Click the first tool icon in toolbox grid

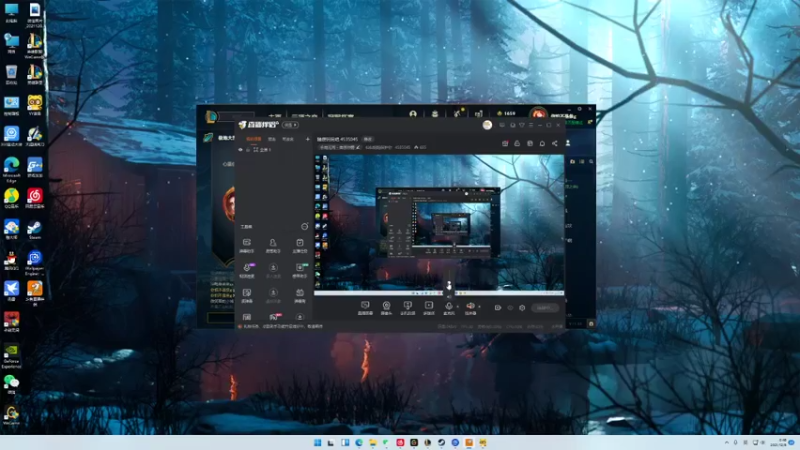(x=246, y=242)
